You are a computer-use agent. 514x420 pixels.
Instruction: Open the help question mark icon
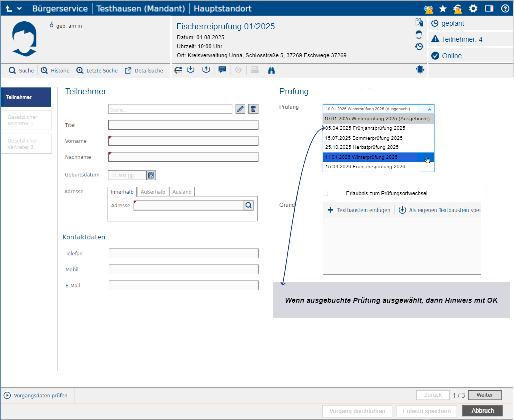505,9
